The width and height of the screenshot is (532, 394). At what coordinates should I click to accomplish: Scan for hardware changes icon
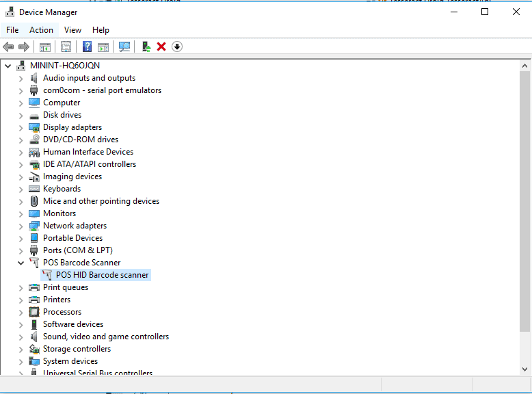click(124, 47)
